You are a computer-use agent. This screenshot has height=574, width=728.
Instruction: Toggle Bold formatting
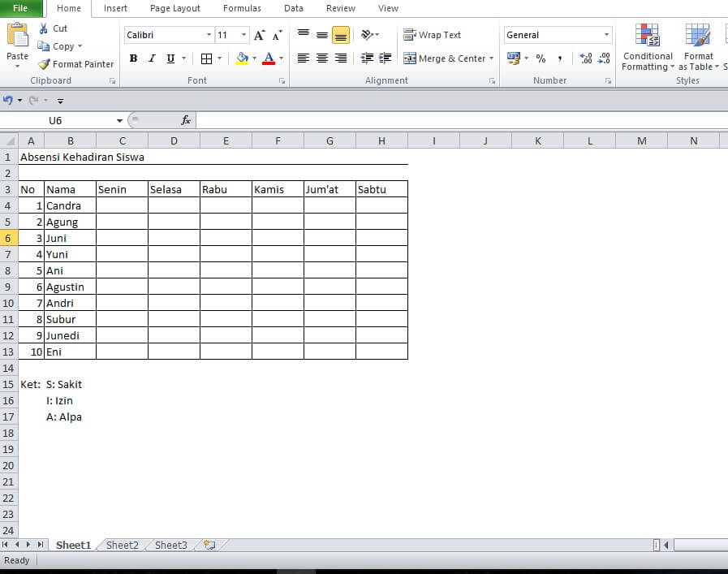133,58
